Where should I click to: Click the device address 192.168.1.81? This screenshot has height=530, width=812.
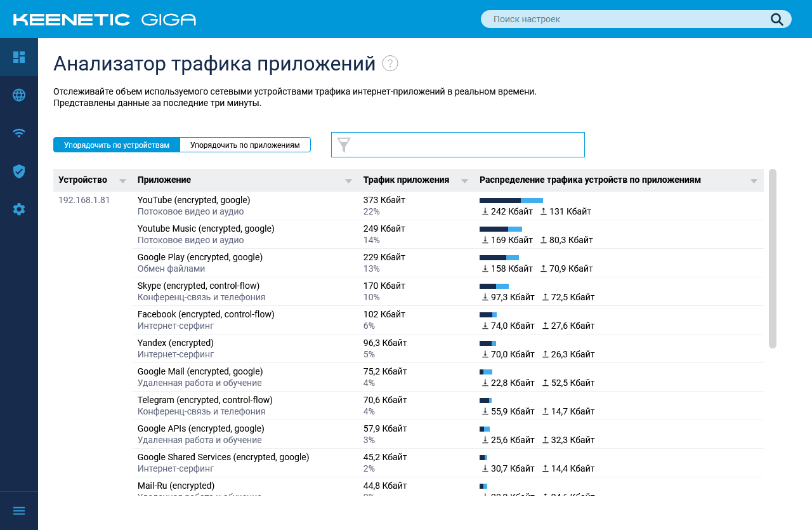coord(84,200)
